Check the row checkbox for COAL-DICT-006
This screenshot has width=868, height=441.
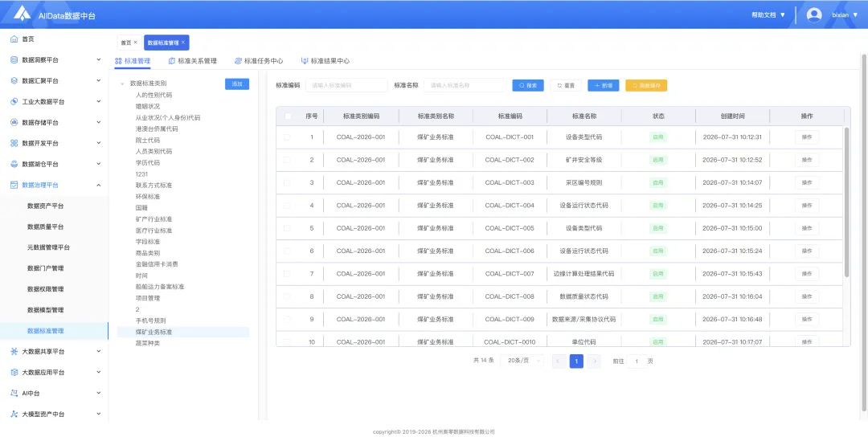point(287,251)
